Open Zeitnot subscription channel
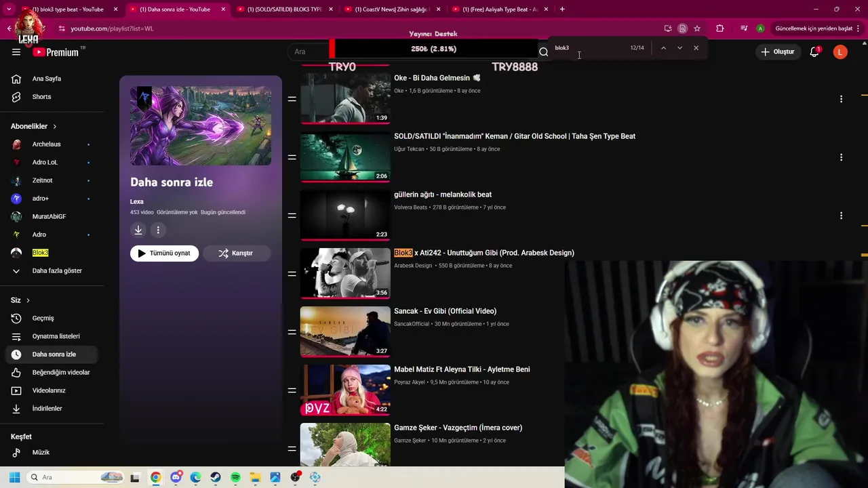 point(42,180)
